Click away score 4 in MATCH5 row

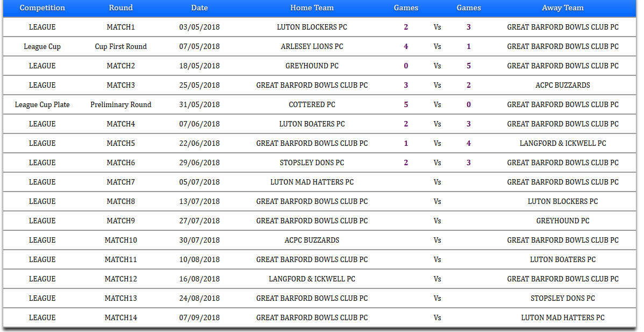[469, 143]
